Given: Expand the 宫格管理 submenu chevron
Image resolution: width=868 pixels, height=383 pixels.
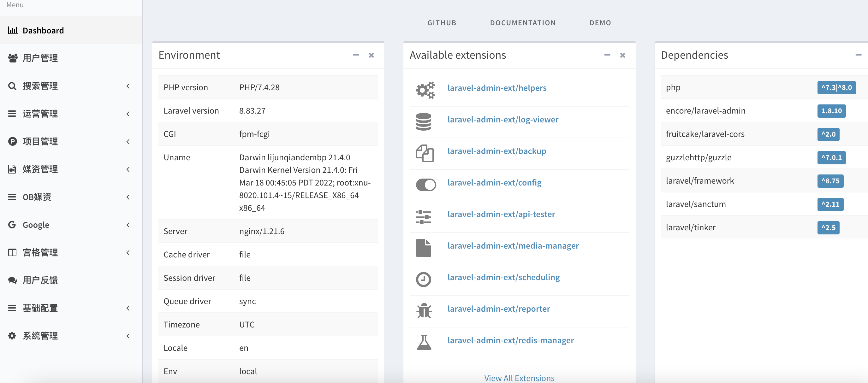Looking at the screenshot, I should pyautogui.click(x=128, y=253).
